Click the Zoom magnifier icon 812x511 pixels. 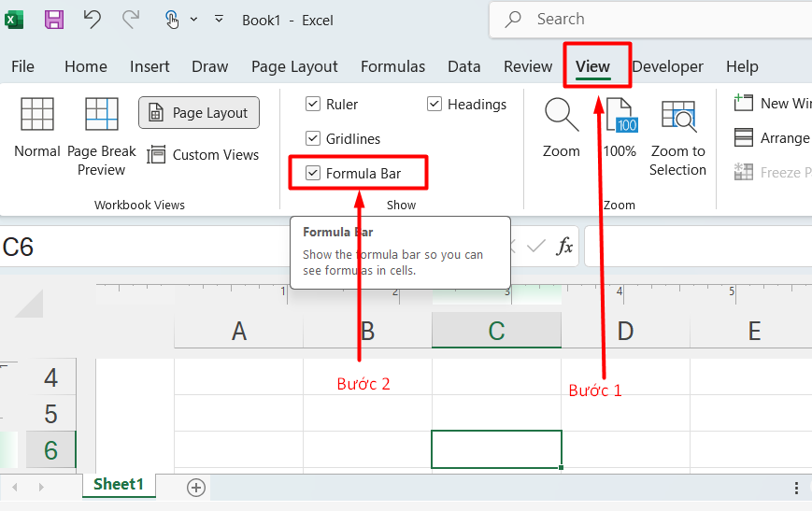point(562,128)
